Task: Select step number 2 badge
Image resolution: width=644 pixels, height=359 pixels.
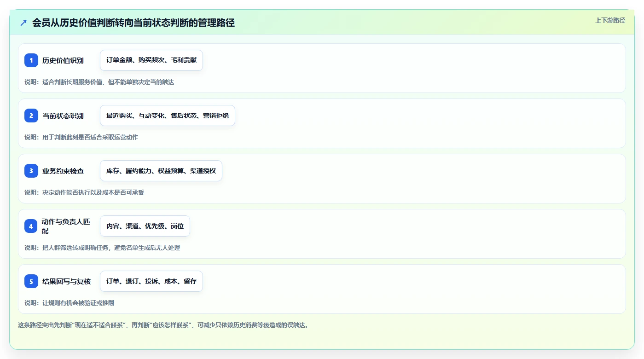Action: 31,116
